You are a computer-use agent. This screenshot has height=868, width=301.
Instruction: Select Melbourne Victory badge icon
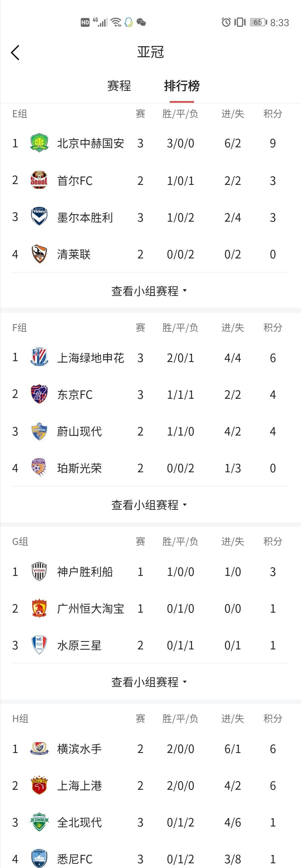pyautogui.click(x=39, y=217)
